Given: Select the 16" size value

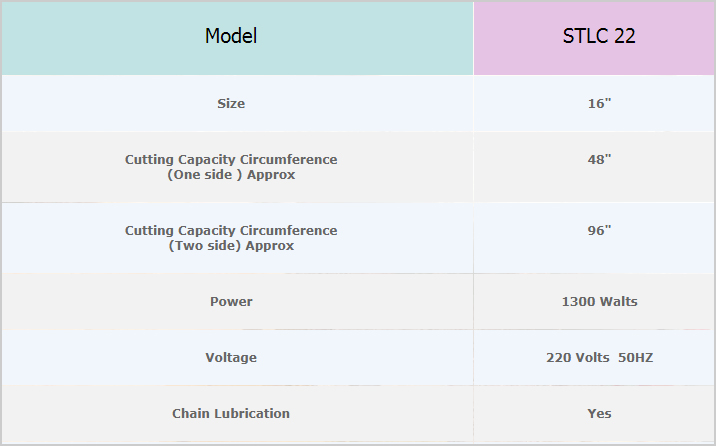Looking at the screenshot, I should pyautogui.click(x=599, y=104).
